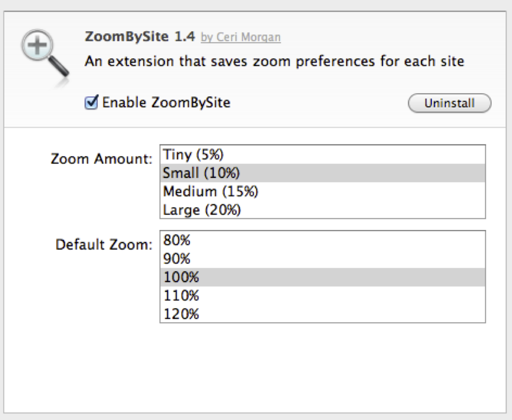512x420 pixels.
Task: Choose Medium (15%) zoom amount
Action: tap(322, 191)
